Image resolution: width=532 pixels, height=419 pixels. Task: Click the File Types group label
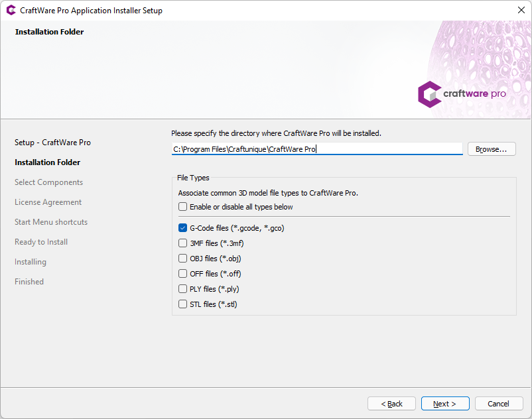(x=193, y=178)
